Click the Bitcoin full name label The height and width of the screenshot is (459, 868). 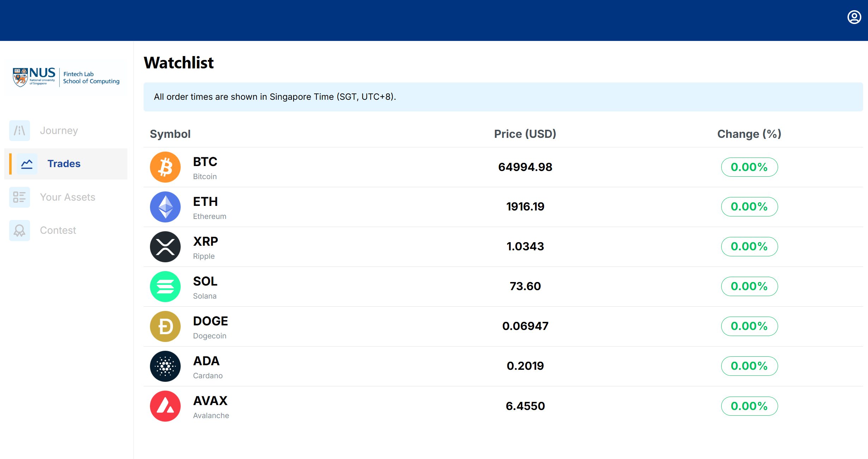[205, 177]
